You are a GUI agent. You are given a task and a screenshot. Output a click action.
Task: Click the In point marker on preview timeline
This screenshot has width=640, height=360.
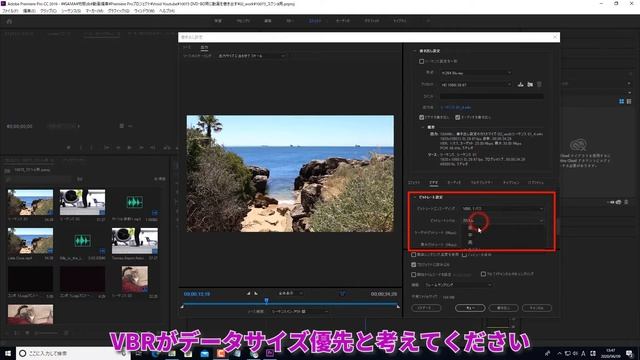[x=182, y=306]
